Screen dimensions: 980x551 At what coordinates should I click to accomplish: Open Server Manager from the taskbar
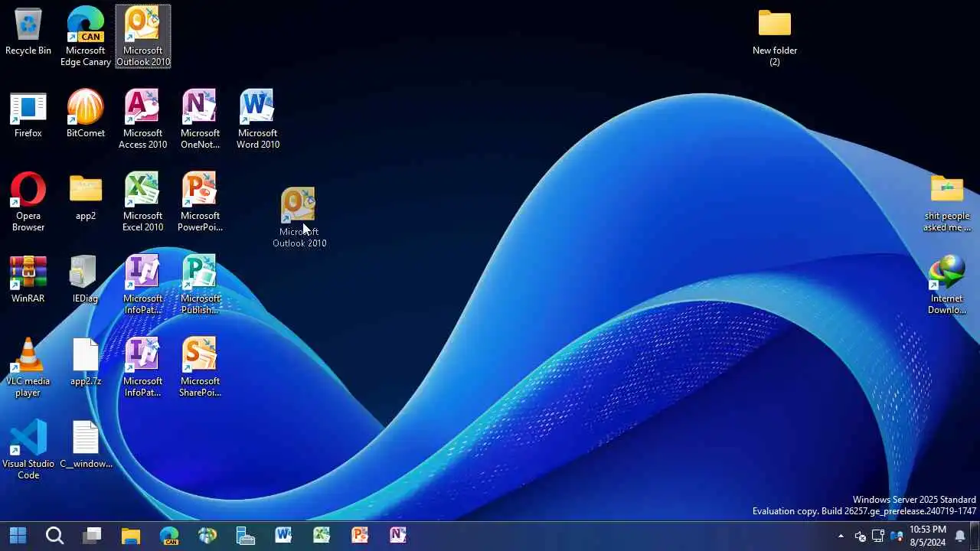coord(246,535)
